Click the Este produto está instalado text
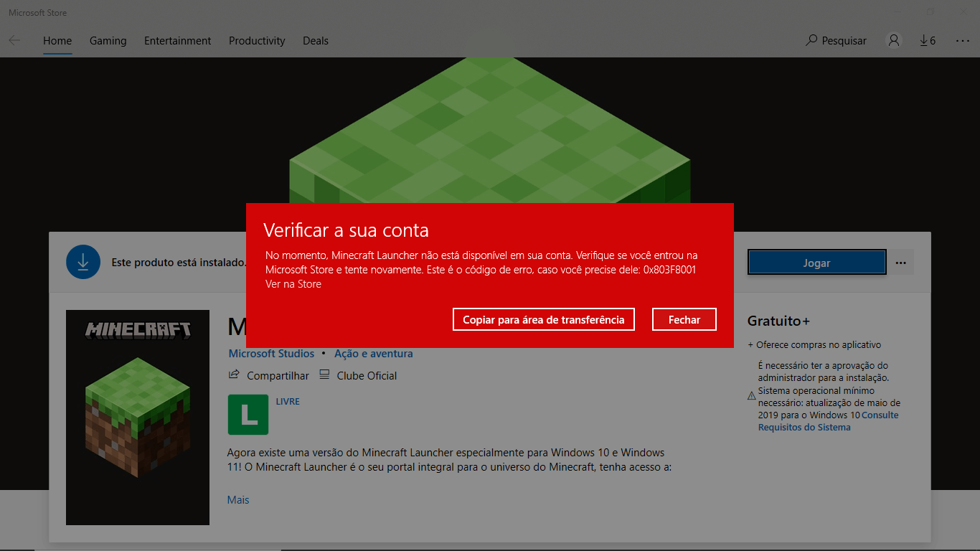This screenshot has width=980, height=551. [x=178, y=263]
